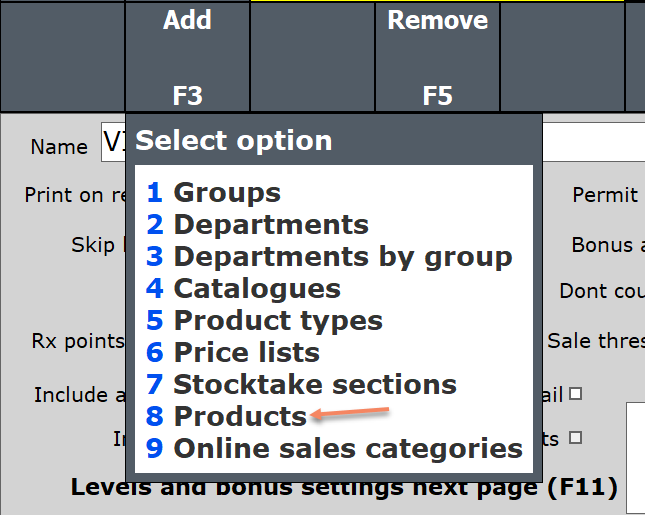
Task: Click the blank toolbar button right of Remove
Action: [562, 57]
